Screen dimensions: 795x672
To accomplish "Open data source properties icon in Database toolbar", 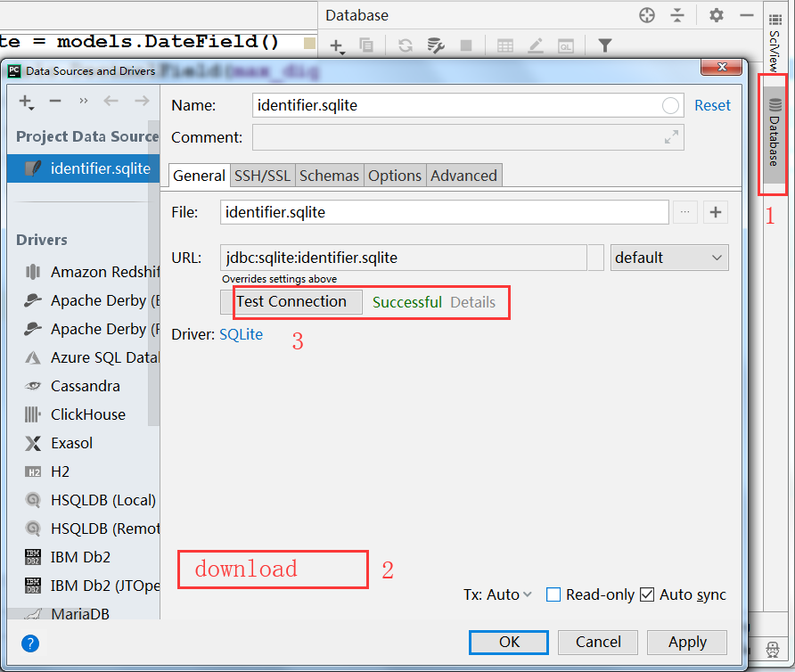I will click(x=436, y=45).
